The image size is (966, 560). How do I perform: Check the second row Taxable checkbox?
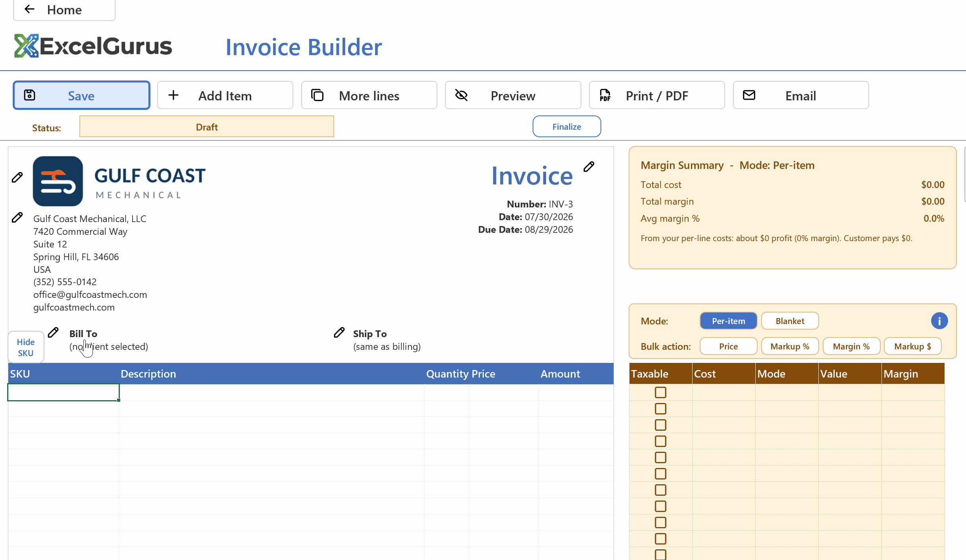point(660,408)
